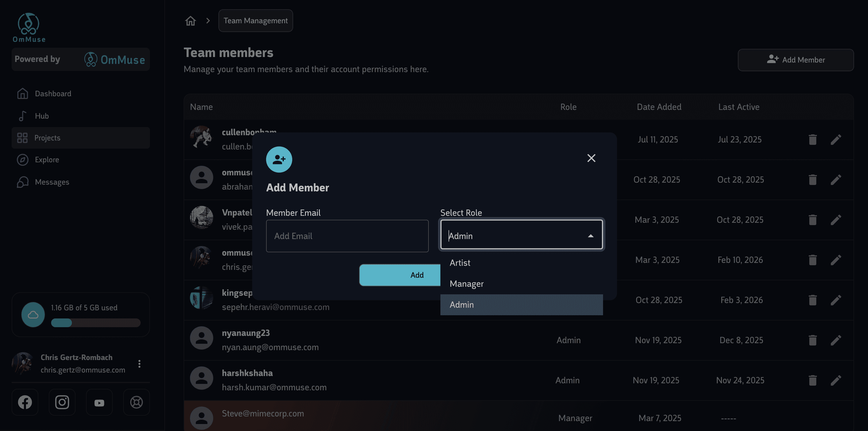Click the cloud storage icon
Screen dimensions: 868x431
point(33,314)
